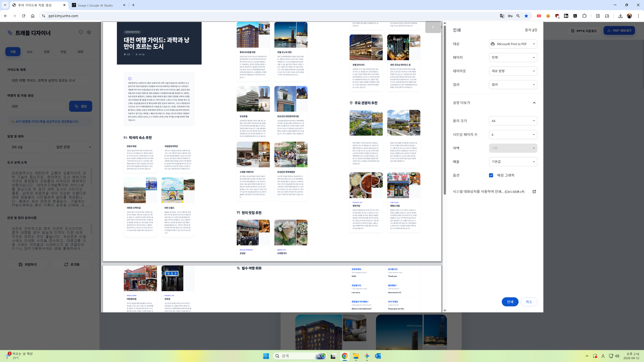
Task: Click the blue 인쇄 print button
Action: click(x=510, y=302)
